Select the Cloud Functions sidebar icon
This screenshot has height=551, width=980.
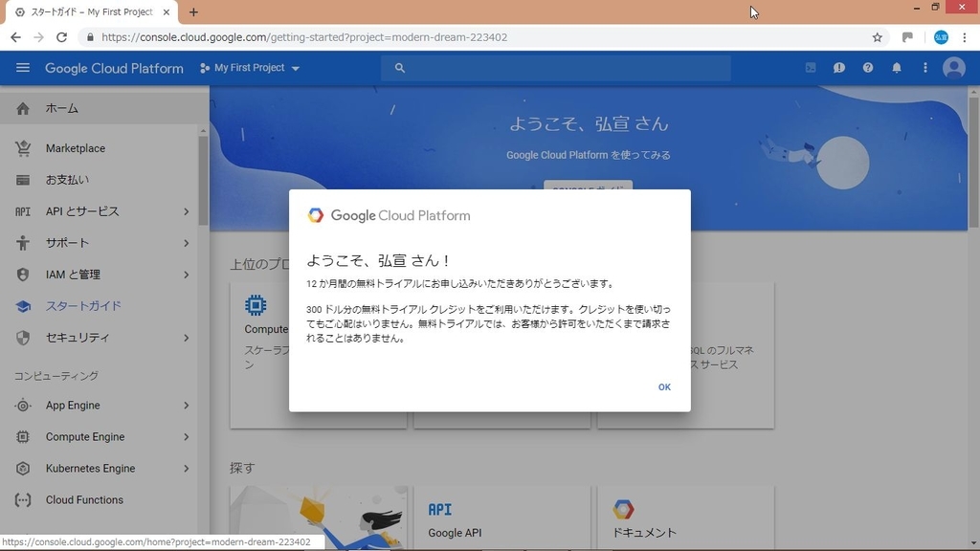coord(21,499)
